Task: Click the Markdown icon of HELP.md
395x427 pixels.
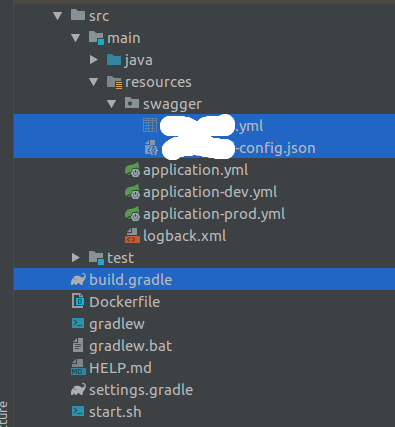Action: [x=78, y=367]
